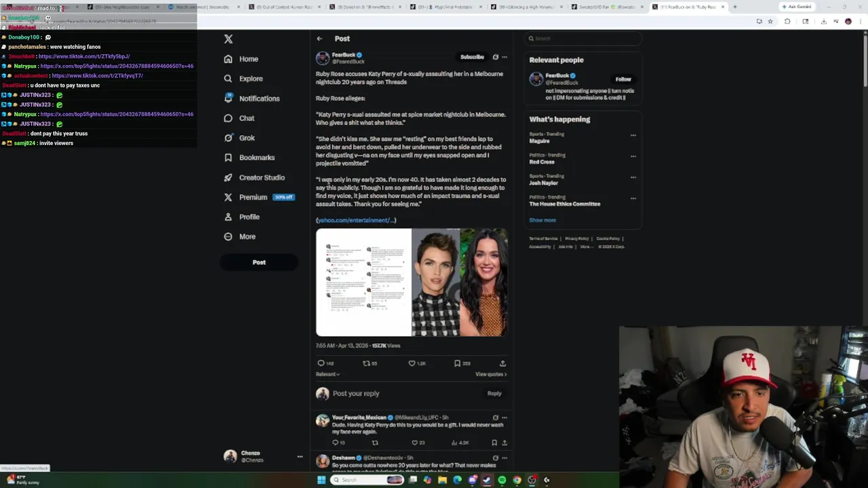Click the reply icon on the main post

click(321, 363)
